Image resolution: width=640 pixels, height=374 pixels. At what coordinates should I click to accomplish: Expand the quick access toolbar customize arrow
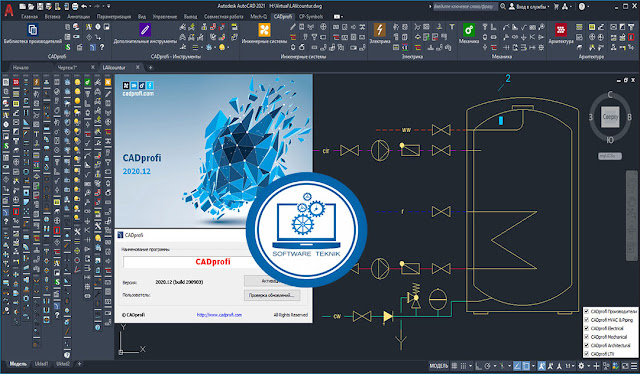click(109, 6)
